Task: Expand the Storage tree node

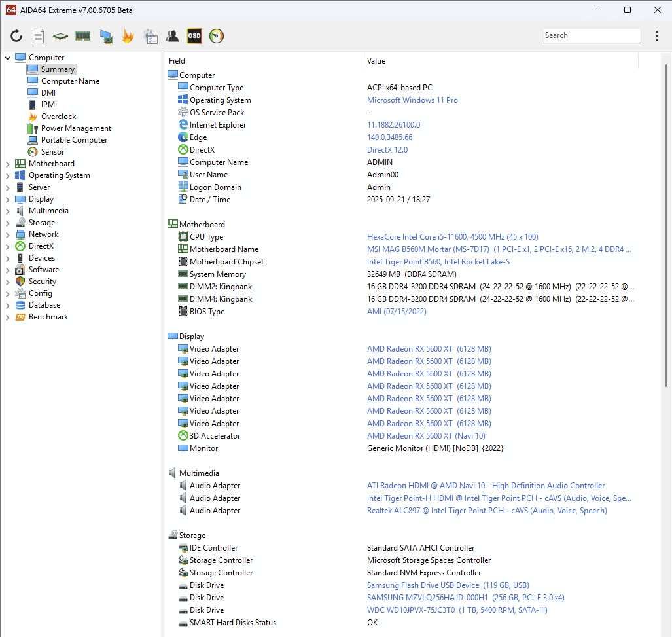Action: coord(7,223)
